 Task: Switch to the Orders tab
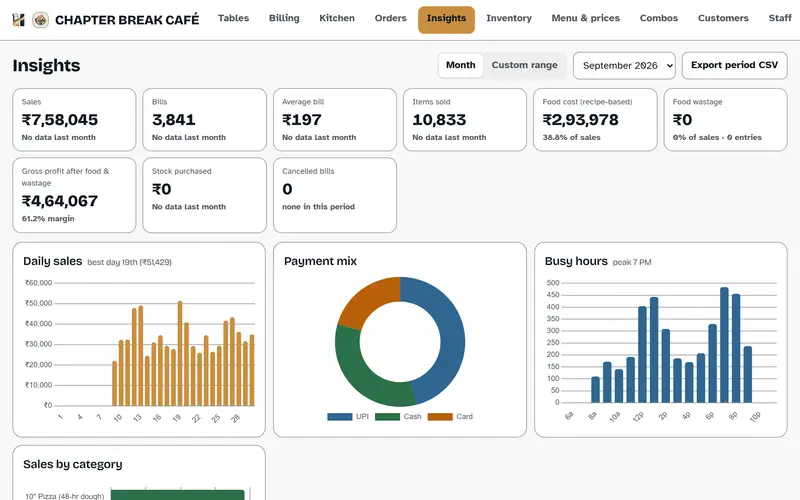(390, 18)
